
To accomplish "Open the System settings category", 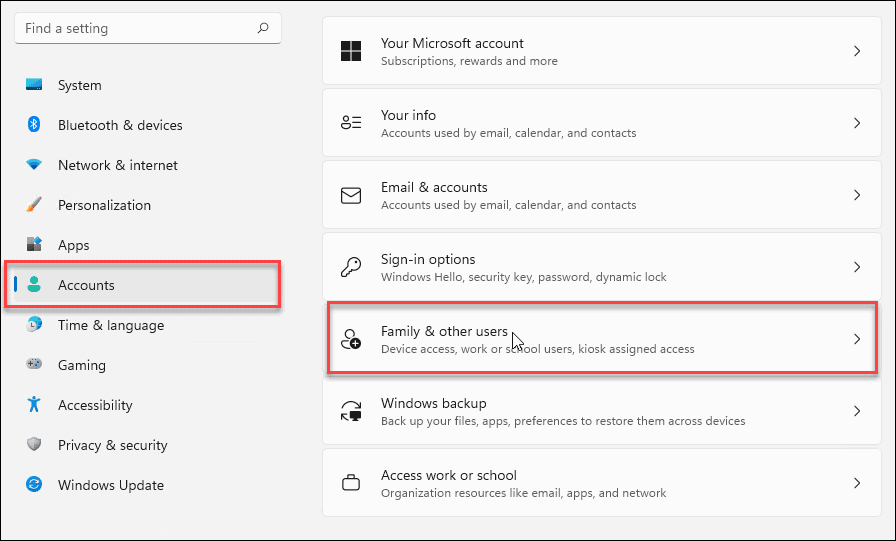I will coord(80,85).
